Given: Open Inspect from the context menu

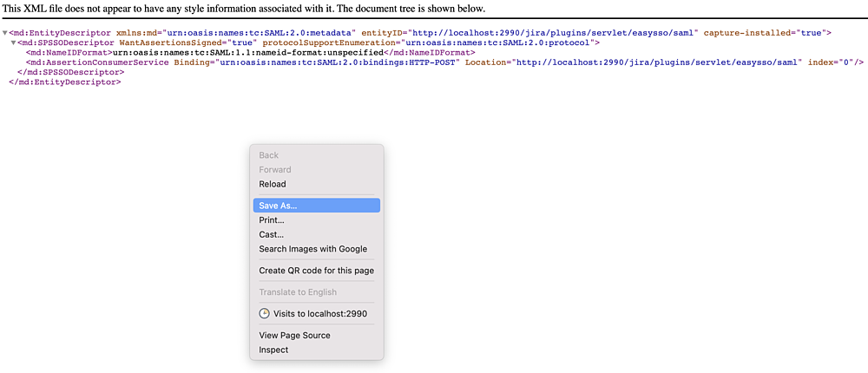Looking at the screenshot, I should click(317, 350).
